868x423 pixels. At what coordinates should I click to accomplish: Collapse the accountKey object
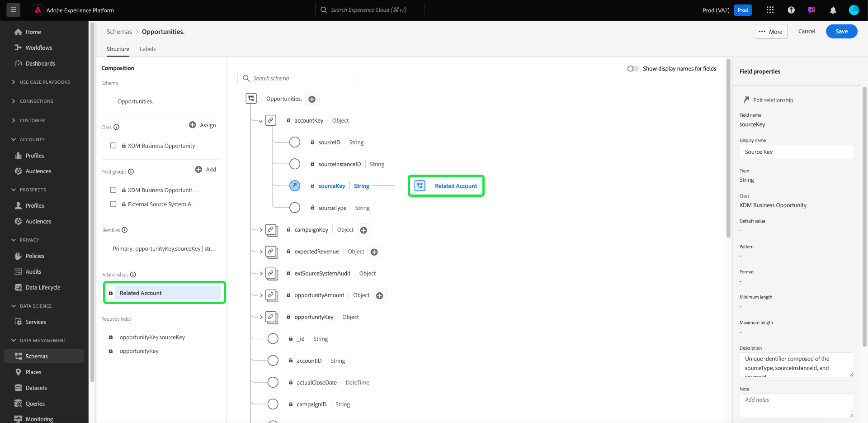click(260, 121)
